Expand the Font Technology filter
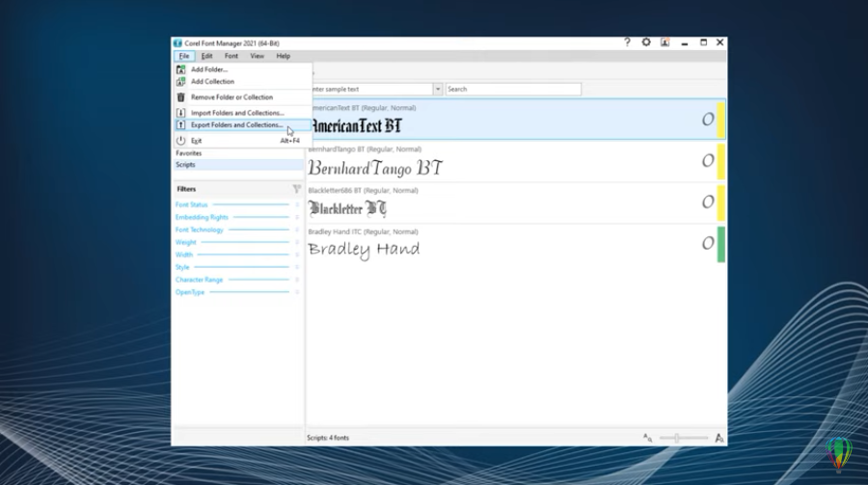The image size is (868, 485). click(x=238, y=229)
